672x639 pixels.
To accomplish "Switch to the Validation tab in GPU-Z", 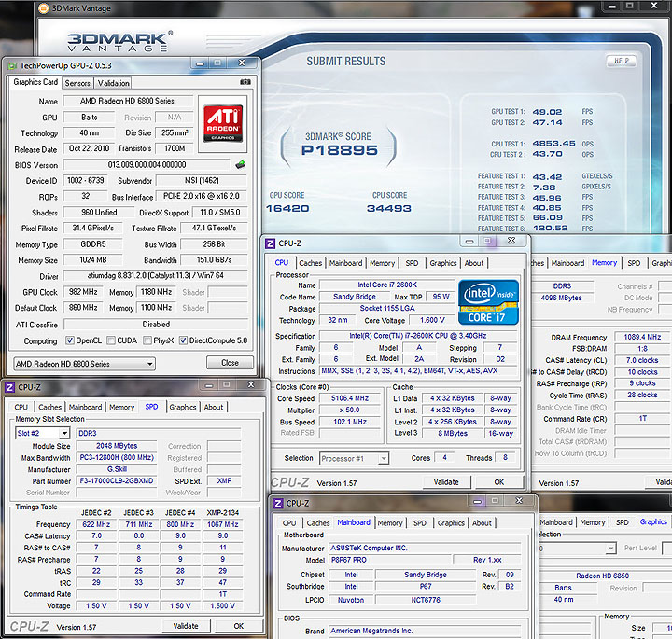I will coord(113,83).
